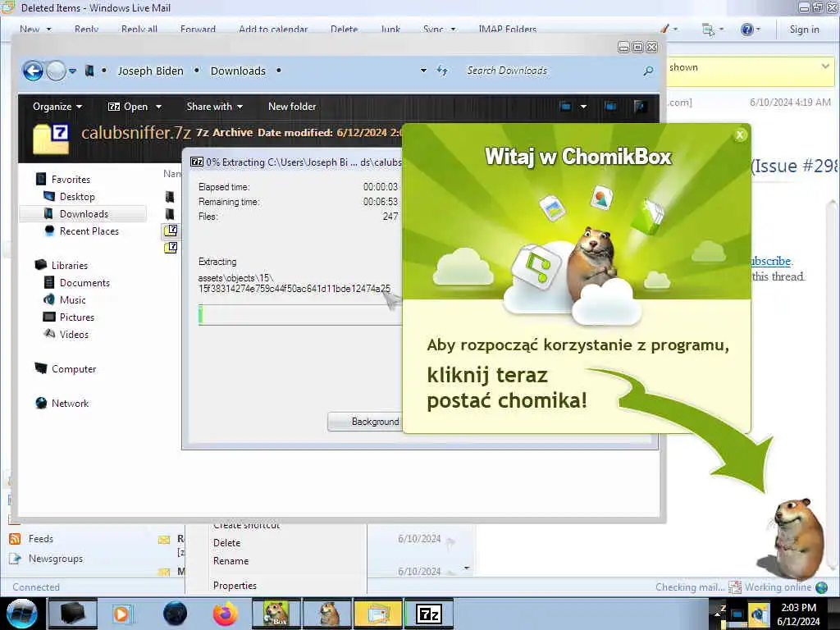Toggle the Explorer preview pane
The height and width of the screenshot is (630, 840).
click(x=610, y=106)
